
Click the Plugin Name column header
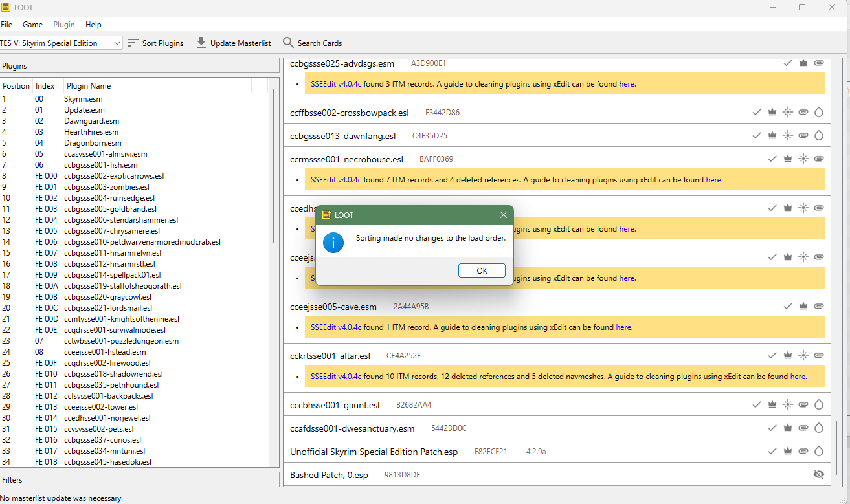pos(157,86)
